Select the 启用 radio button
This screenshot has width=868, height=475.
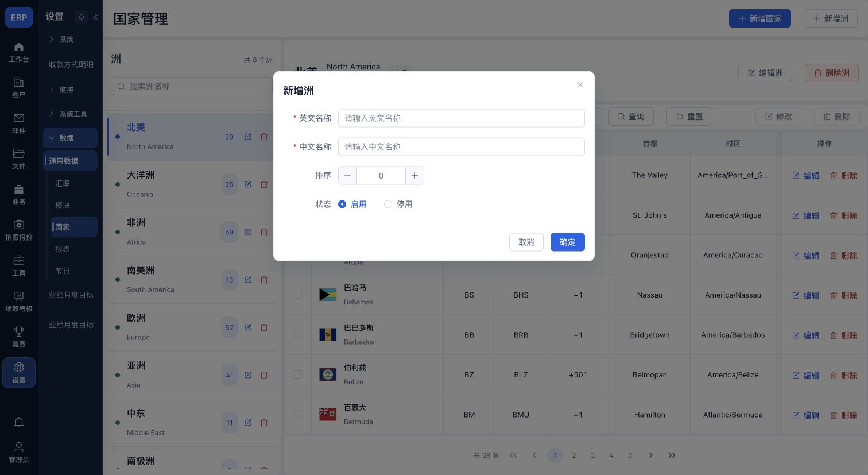point(342,204)
